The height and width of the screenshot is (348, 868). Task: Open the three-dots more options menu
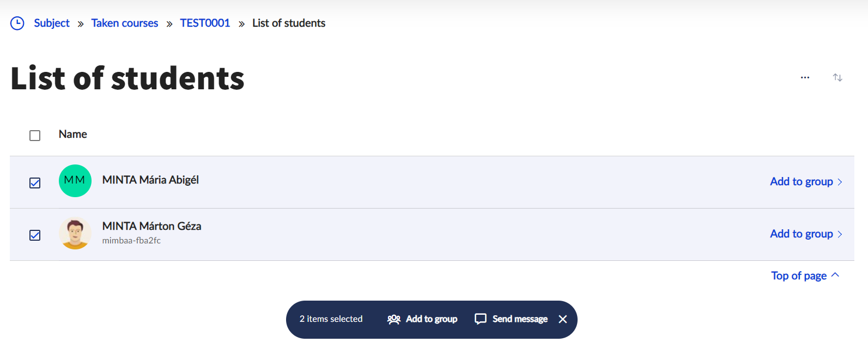pyautogui.click(x=805, y=78)
